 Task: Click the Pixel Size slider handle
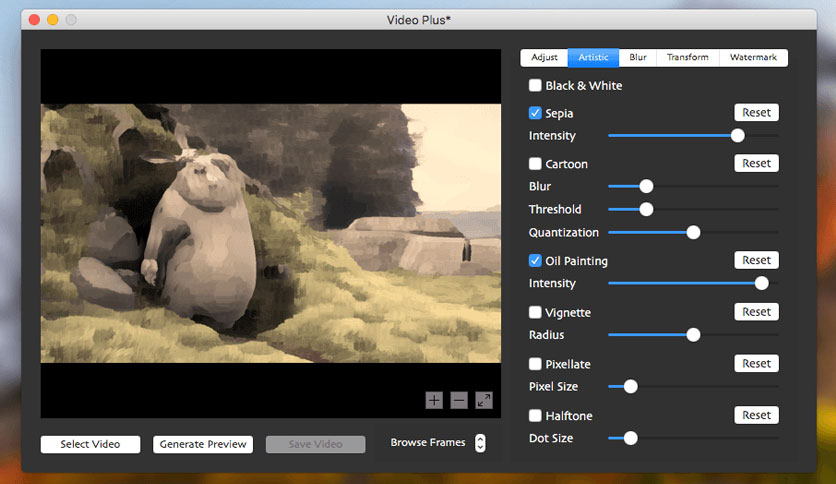click(630, 386)
